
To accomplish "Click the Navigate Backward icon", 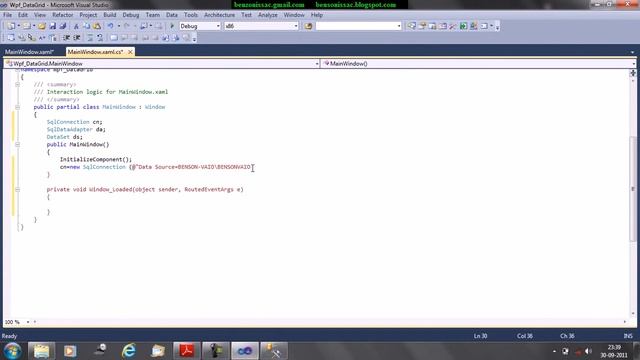I will (x=144, y=26).
